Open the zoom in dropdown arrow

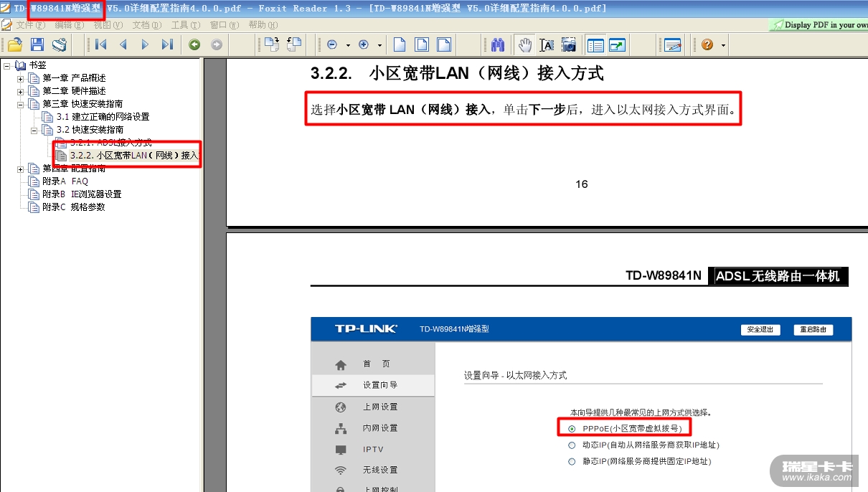379,45
